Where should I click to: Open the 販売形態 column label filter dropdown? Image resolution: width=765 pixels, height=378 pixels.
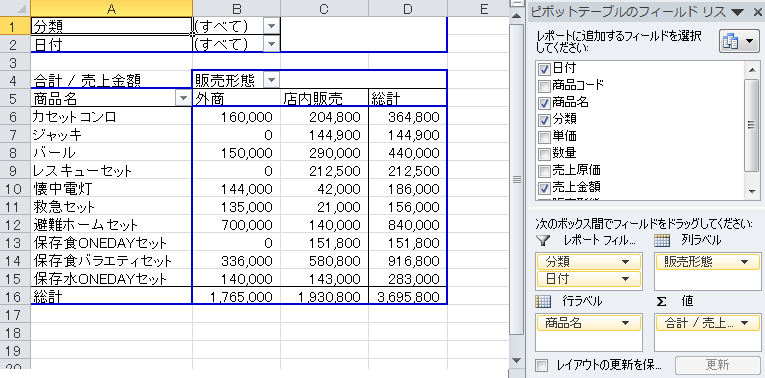click(x=272, y=80)
